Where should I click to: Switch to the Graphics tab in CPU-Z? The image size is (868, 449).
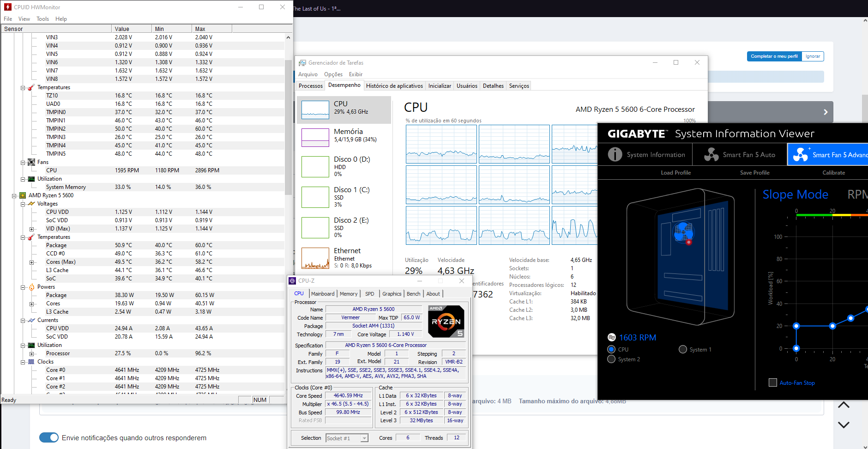point(392,294)
